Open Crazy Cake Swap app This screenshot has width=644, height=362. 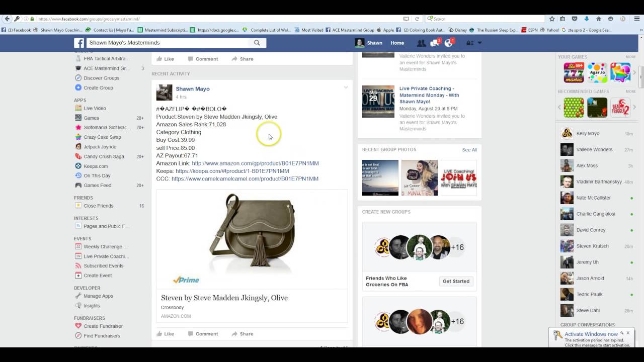coord(98,137)
